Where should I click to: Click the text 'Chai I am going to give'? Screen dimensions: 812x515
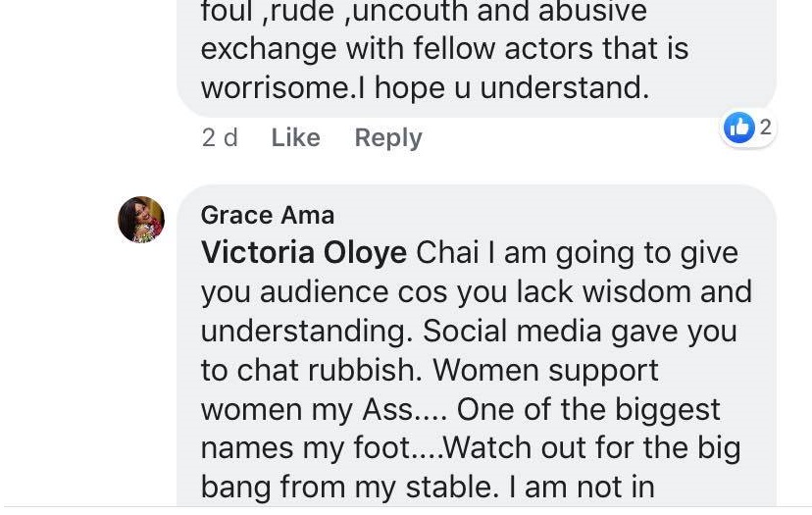577,252
